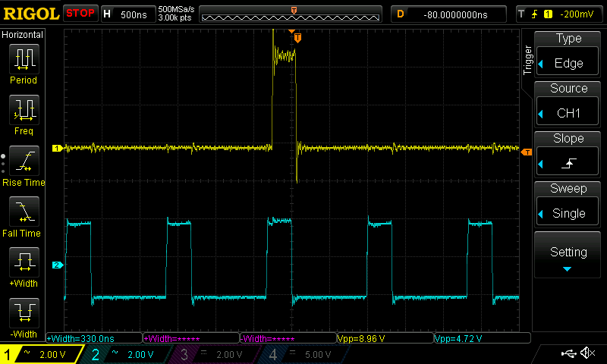Select the +Width measurement icon

point(24,264)
